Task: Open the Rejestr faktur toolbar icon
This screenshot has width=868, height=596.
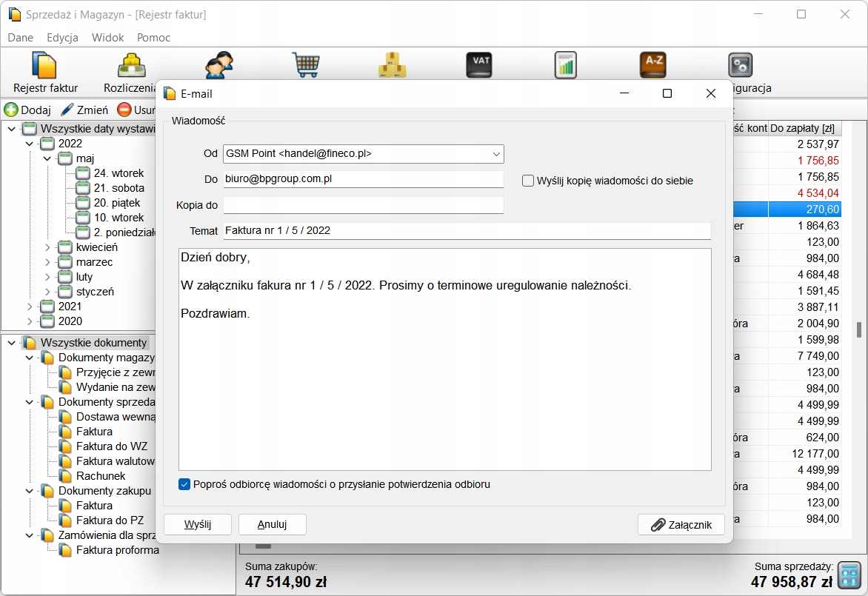Action: tap(44, 66)
